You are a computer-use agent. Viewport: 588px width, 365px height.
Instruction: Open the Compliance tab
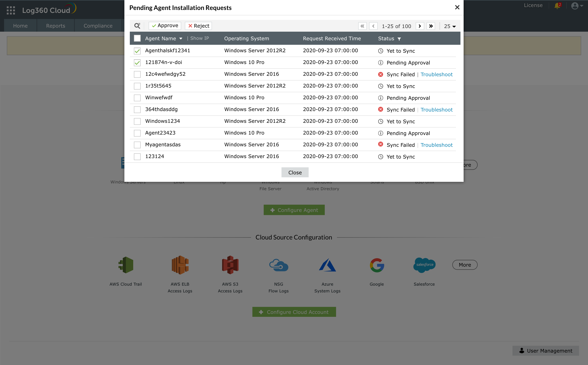coord(98,26)
